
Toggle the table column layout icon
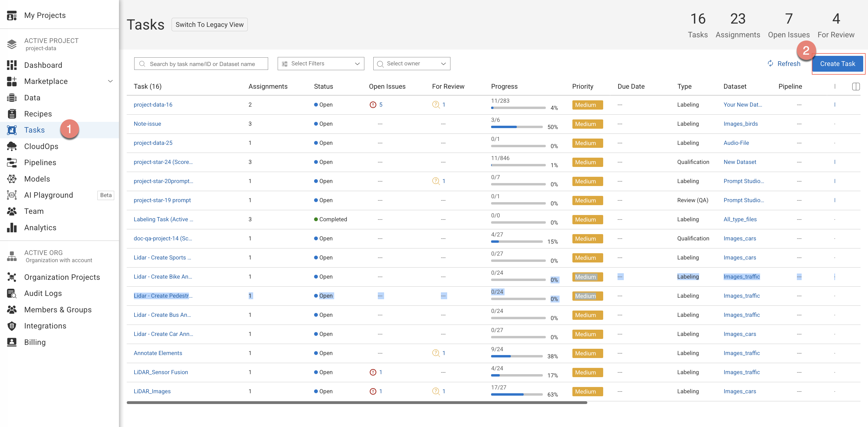[855, 87]
